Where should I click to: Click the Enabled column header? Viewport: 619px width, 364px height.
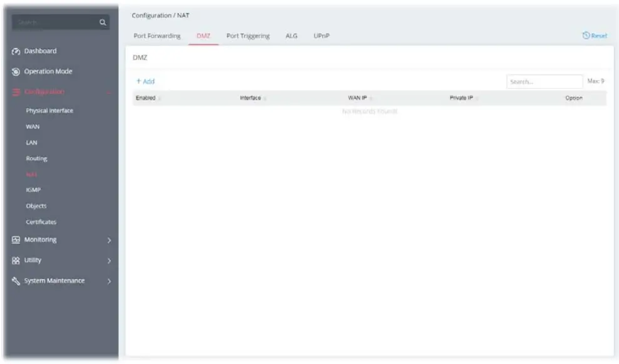pos(146,98)
